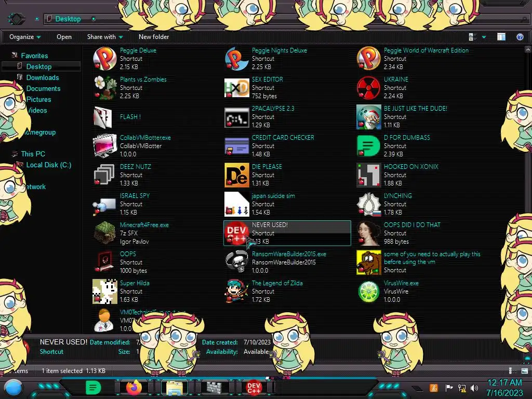This screenshot has height=399, width=532.
Task: Open the Help question mark icon
Action: (x=520, y=37)
